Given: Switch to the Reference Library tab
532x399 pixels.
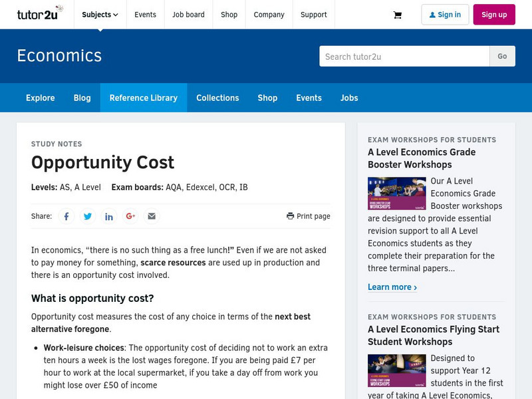Looking at the screenshot, I should click(143, 98).
